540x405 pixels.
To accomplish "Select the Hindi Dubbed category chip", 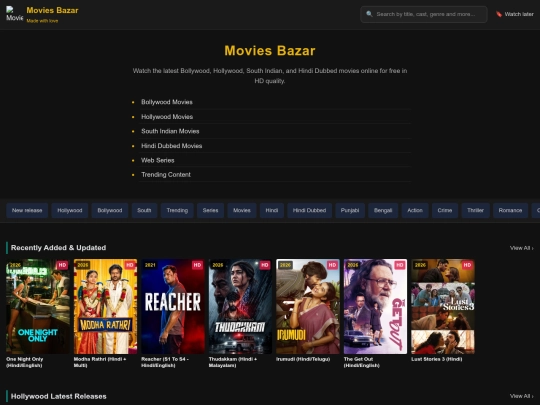I will click(x=309, y=210).
